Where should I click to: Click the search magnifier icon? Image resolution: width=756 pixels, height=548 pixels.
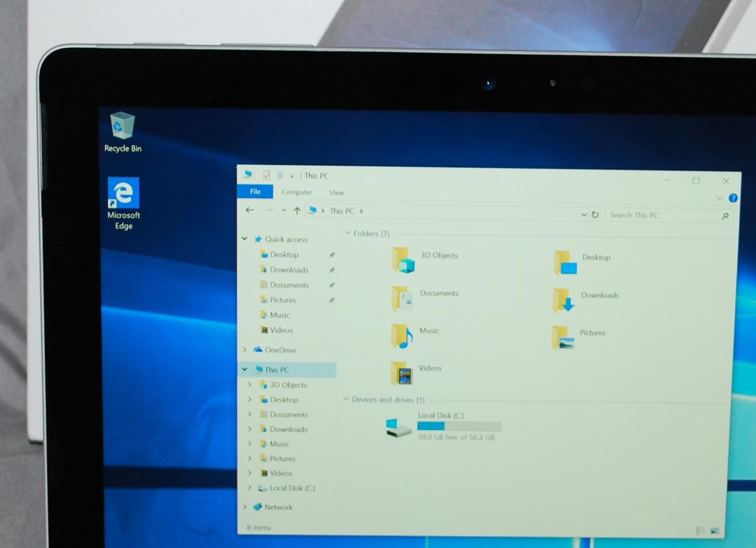coord(725,215)
